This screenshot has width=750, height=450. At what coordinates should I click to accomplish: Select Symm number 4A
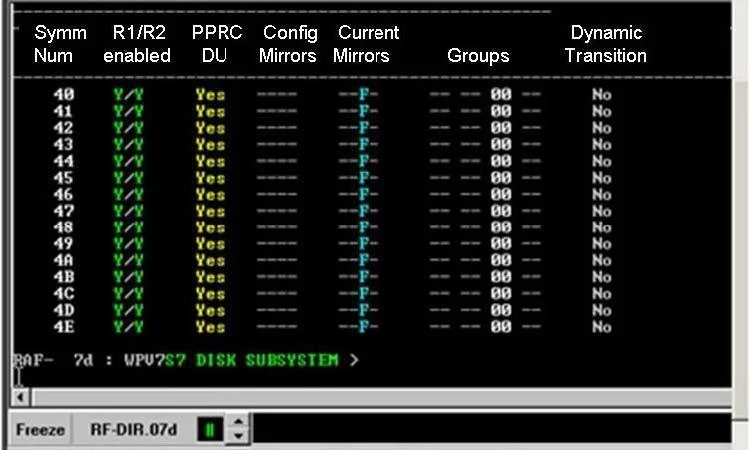click(64, 260)
